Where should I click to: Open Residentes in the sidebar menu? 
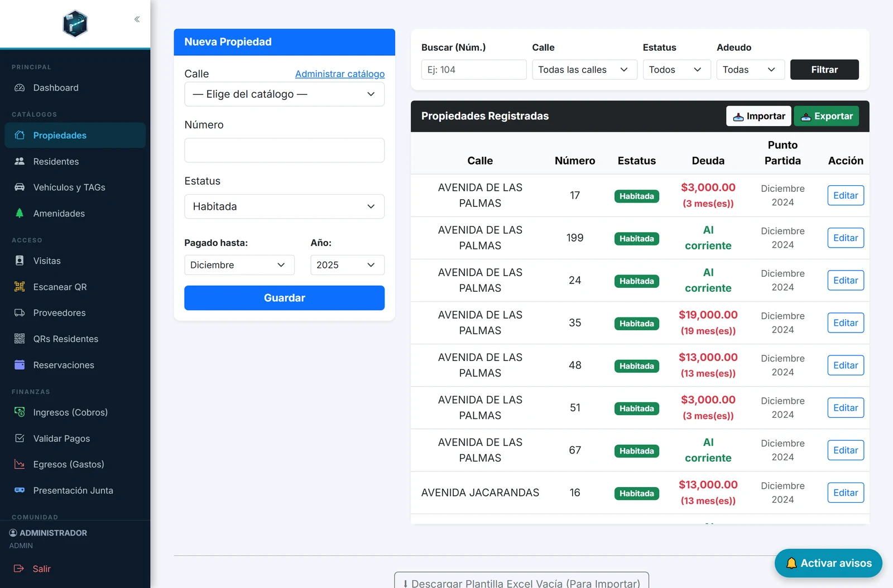click(x=75, y=161)
